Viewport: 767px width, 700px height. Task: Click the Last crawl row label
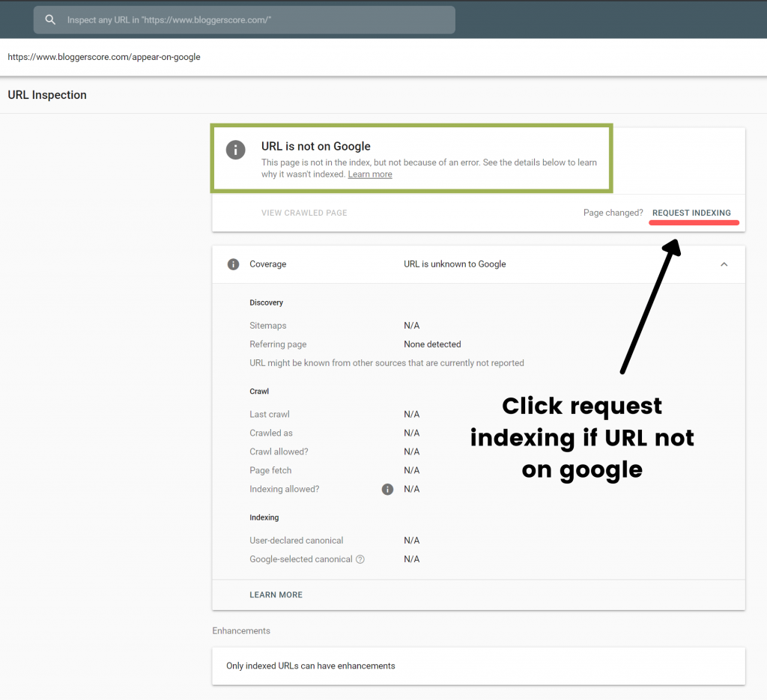pyautogui.click(x=270, y=415)
